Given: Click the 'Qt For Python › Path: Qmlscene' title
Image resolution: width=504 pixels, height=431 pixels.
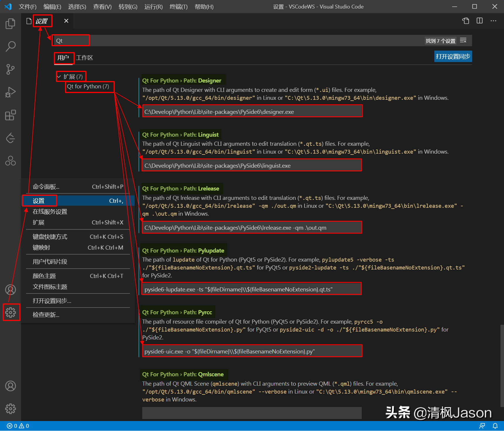Looking at the screenshot, I should [183, 374].
